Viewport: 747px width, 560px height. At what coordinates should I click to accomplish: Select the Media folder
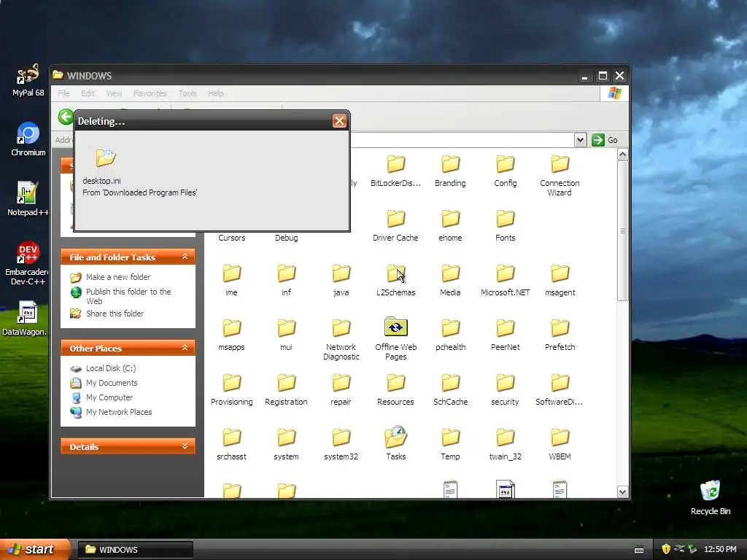[450, 279]
